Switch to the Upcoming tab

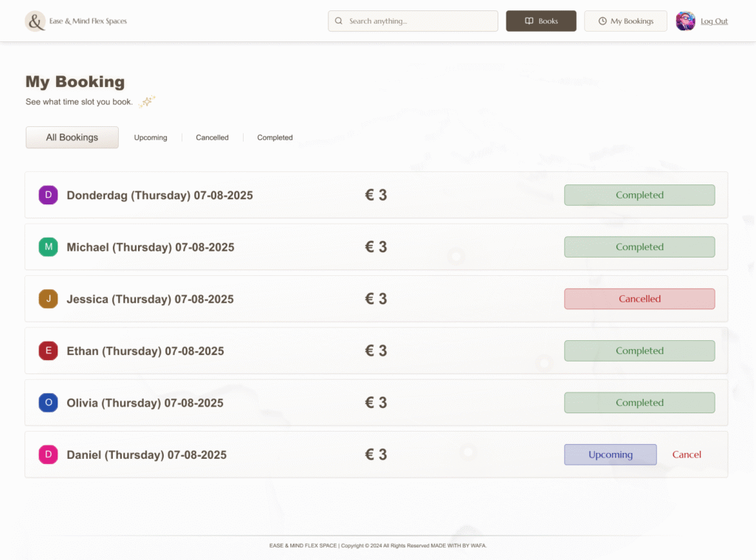click(x=151, y=138)
